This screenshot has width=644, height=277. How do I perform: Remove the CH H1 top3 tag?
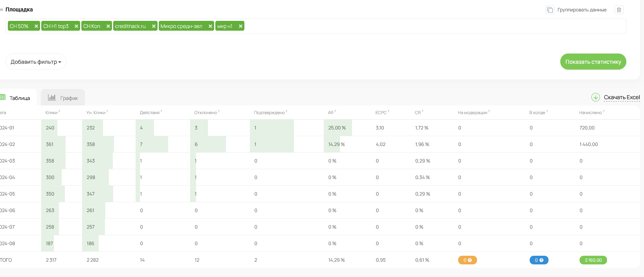tap(76, 26)
